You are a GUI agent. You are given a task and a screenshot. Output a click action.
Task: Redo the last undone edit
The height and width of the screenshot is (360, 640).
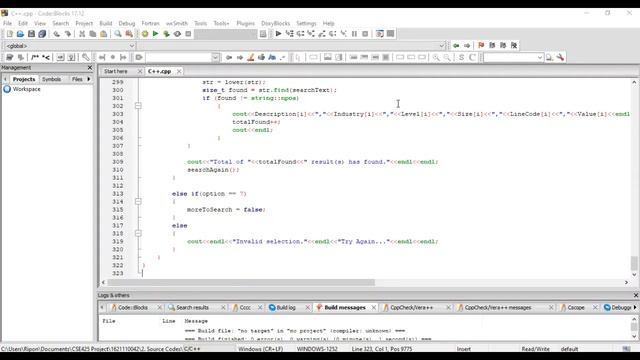[67, 34]
